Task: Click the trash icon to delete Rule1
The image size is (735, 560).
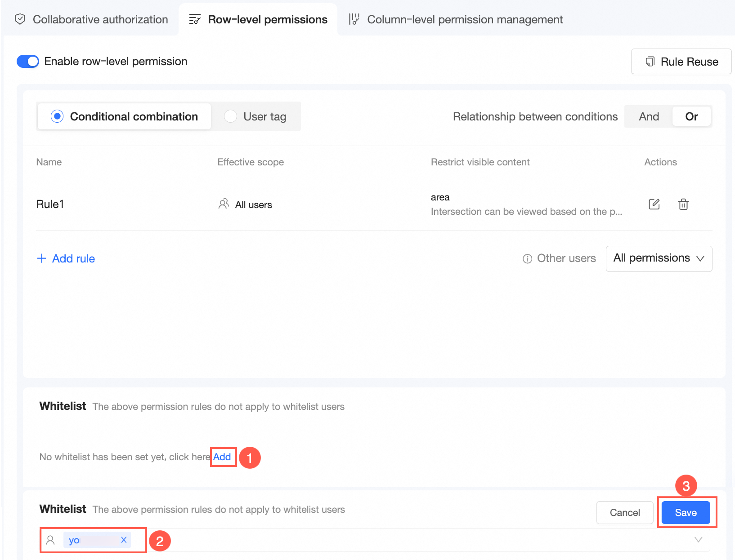Action: [x=683, y=204]
